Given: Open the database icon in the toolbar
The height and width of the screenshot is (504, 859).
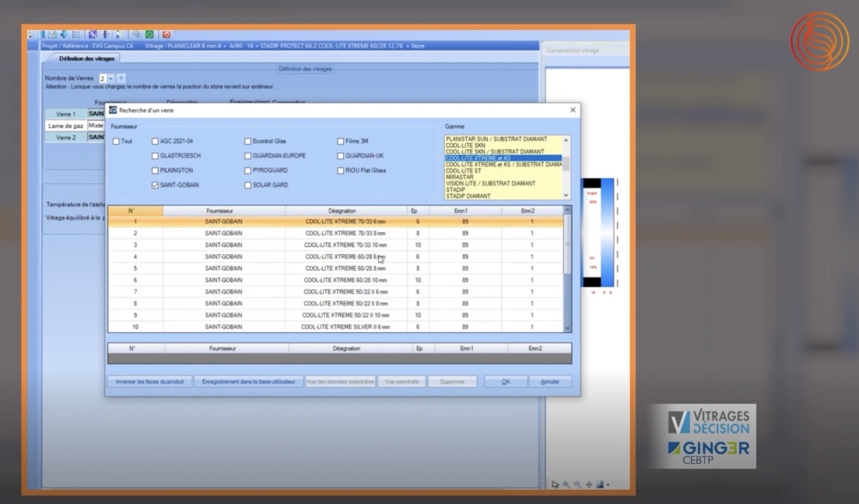Looking at the screenshot, I should (41, 34).
